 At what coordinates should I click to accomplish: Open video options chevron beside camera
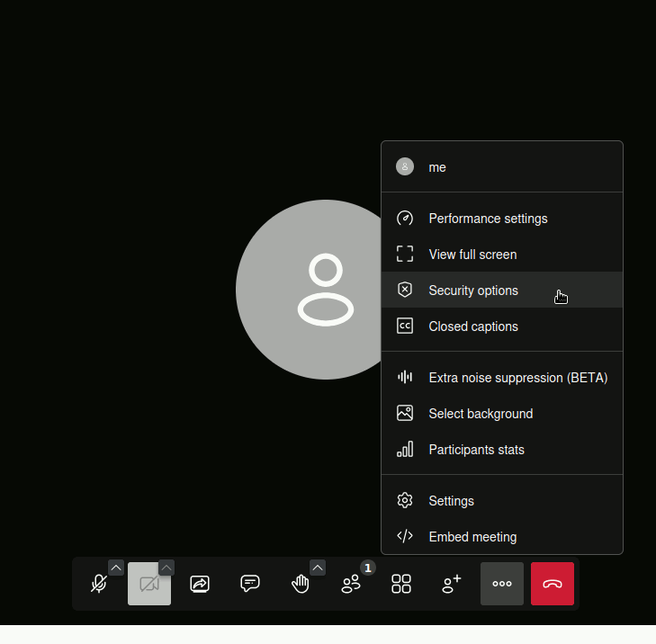click(x=166, y=568)
